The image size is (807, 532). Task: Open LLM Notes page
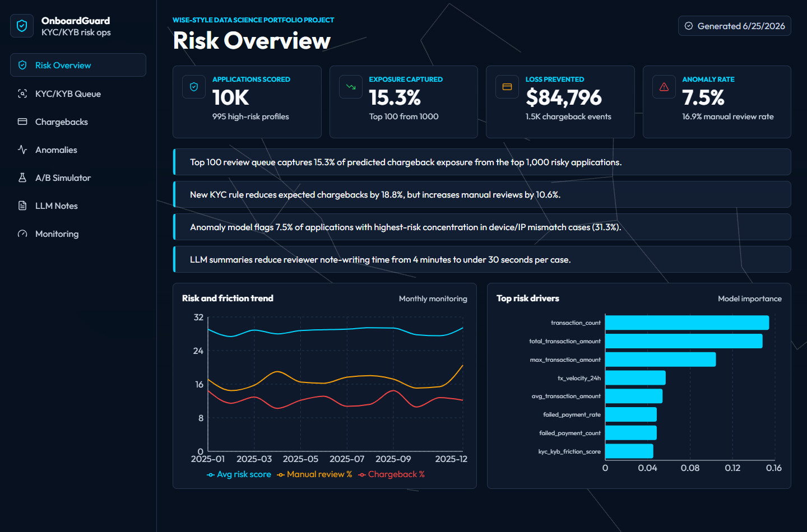[x=78, y=206]
